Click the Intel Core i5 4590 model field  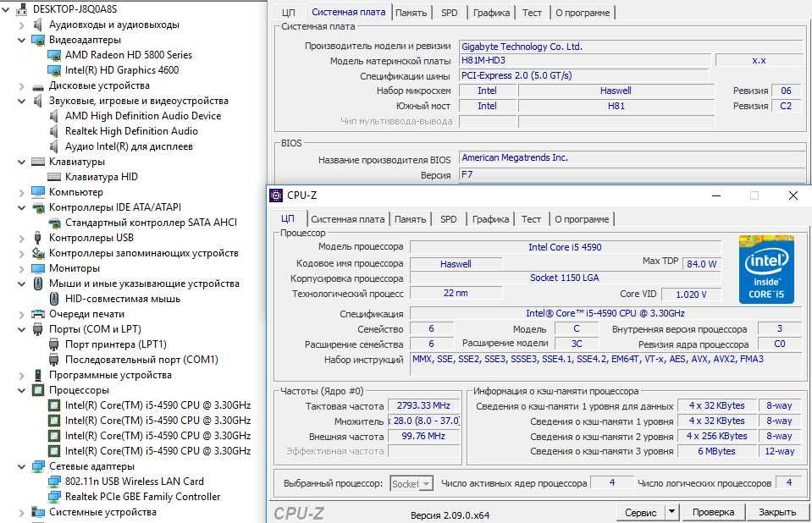coord(565,247)
